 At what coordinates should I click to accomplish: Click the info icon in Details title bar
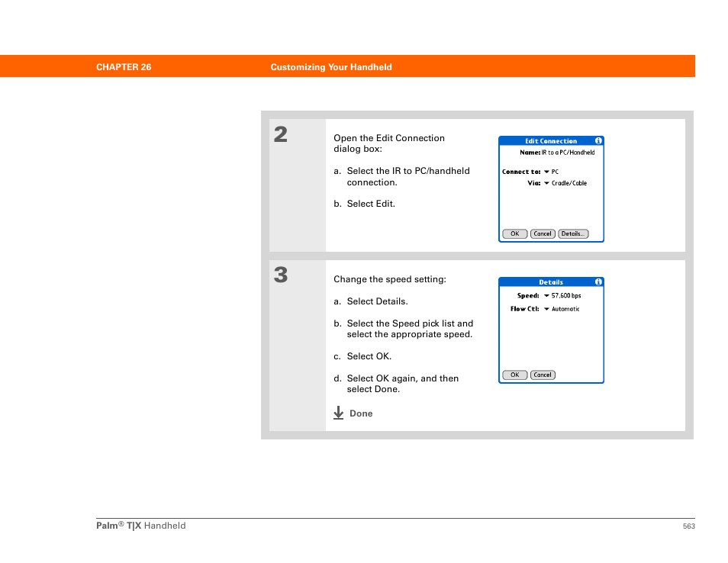click(x=598, y=281)
